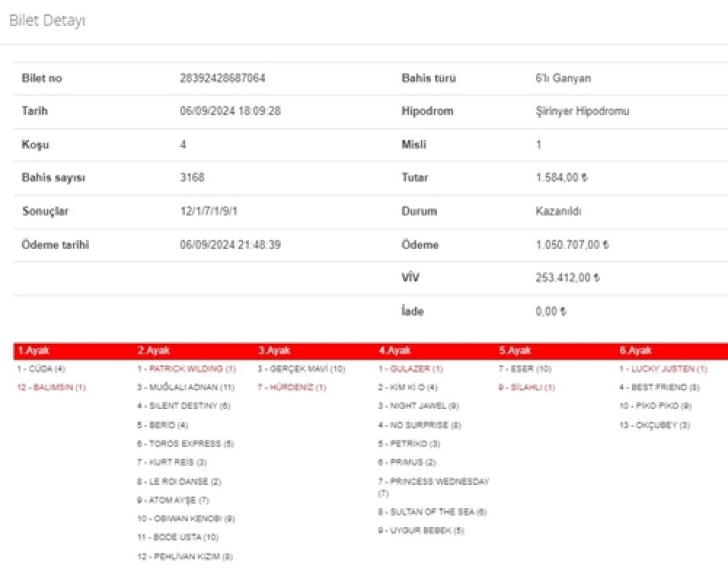Click winner 1 - LUCKY JUSTEN
Image resolution: width=728 pixels, height=581 pixels.
[663, 369]
